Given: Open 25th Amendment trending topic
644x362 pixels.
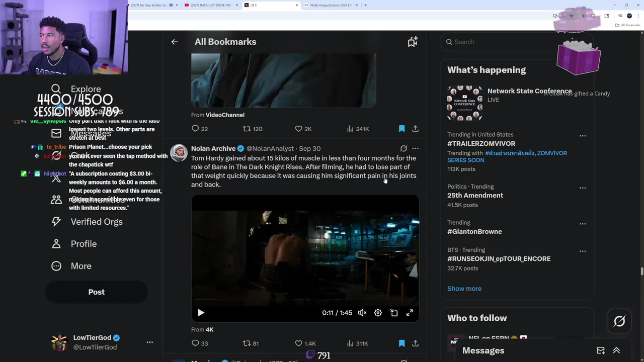Looking at the screenshot, I should click(x=475, y=195).
